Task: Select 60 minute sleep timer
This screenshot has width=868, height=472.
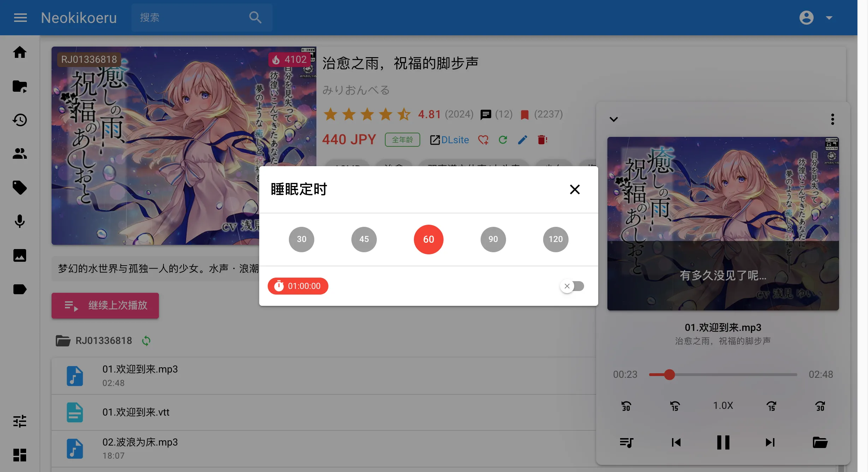Action: (429, 239)
